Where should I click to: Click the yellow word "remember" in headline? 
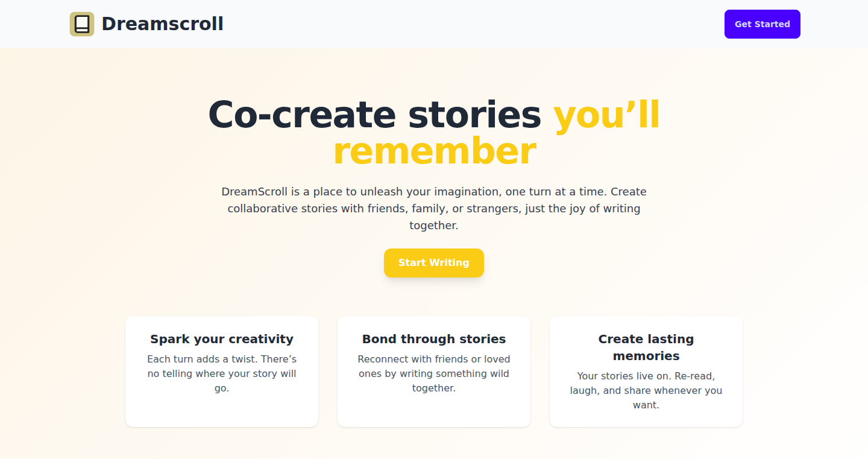coord(434,151)
